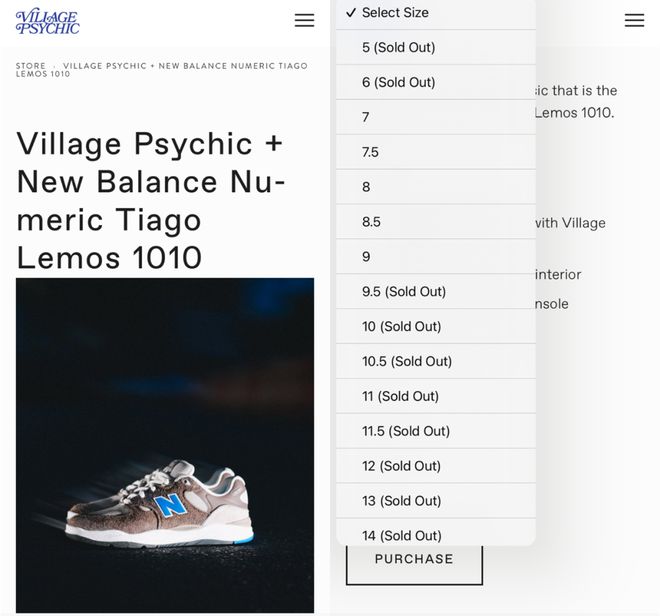Select size 13 (Sold Out) entry
660x616 pixels.
point(436,501)
